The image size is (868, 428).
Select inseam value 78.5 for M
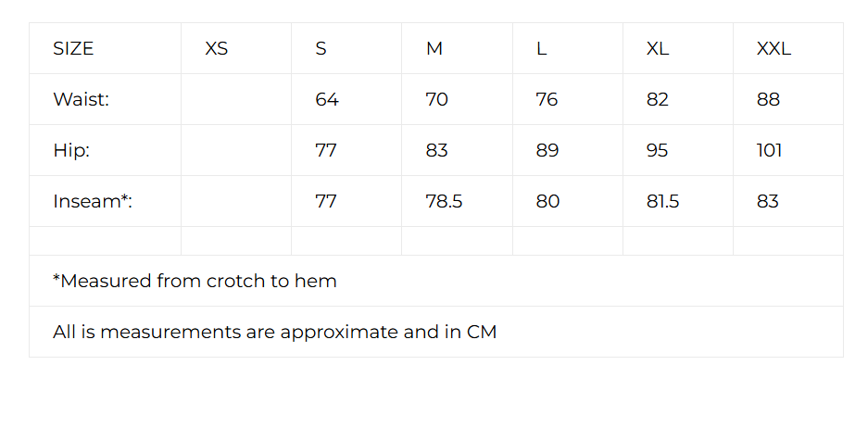[x=444, y=201]
